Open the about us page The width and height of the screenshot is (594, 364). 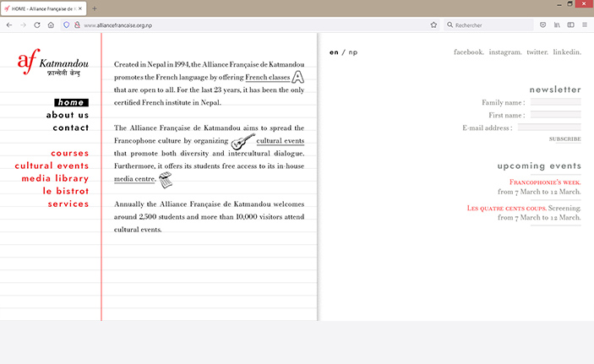[x=68, y=115]
